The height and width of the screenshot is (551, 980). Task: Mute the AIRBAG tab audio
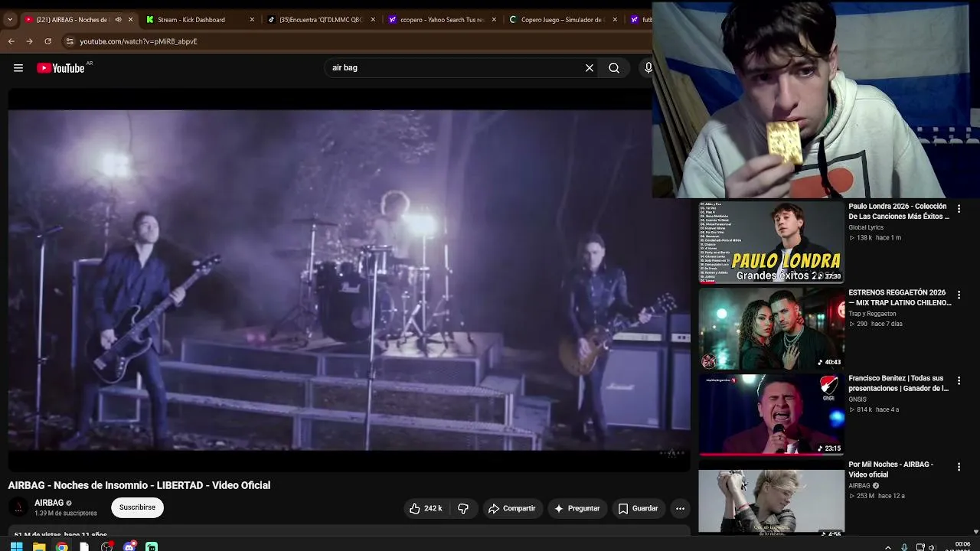tap(118, 20)
